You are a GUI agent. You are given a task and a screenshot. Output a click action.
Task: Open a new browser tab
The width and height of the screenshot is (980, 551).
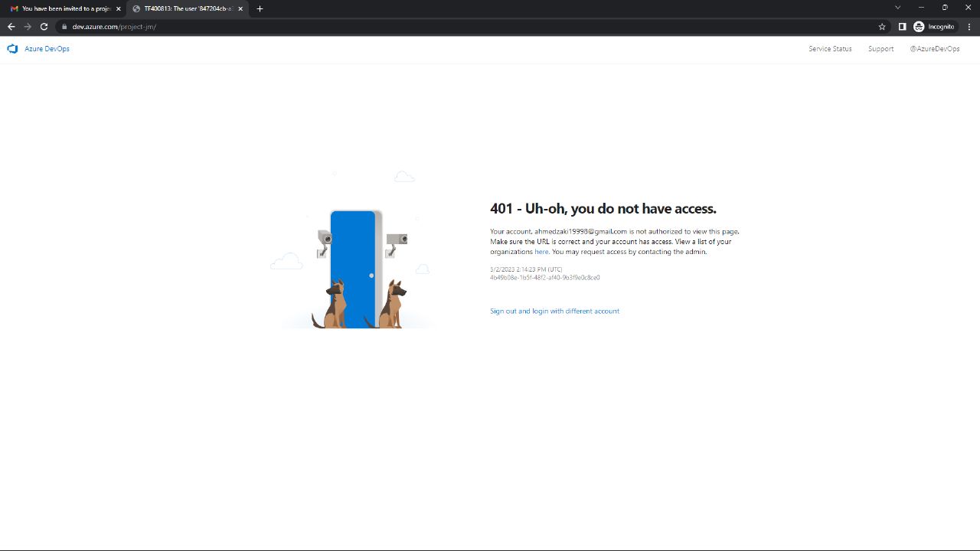click(260, 8)
